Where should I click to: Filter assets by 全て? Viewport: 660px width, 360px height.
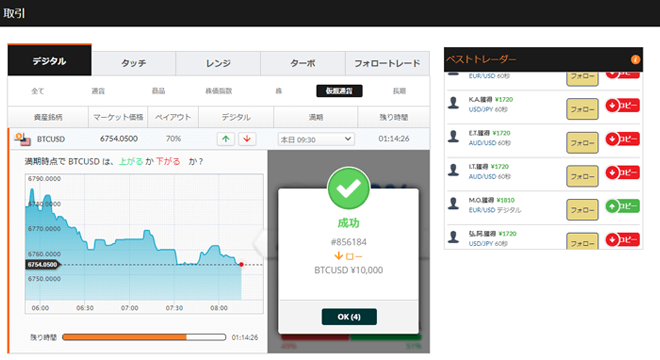[37, 91]
